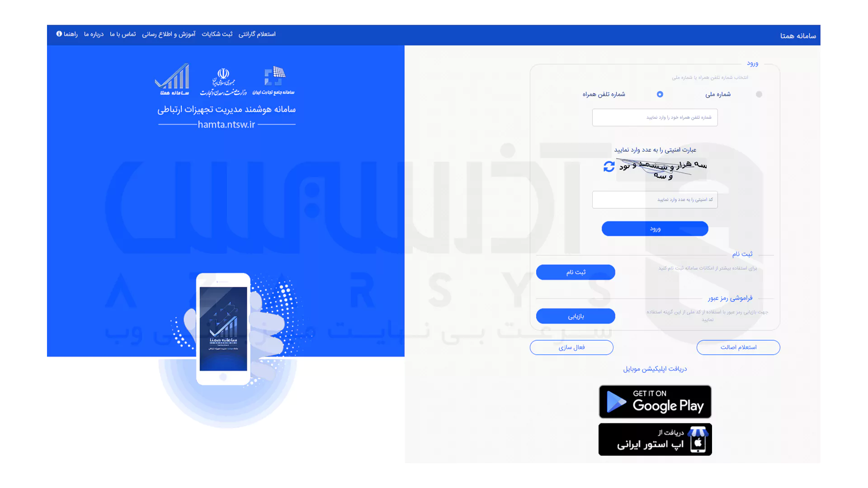Click the phone number input field

[655, 117]
